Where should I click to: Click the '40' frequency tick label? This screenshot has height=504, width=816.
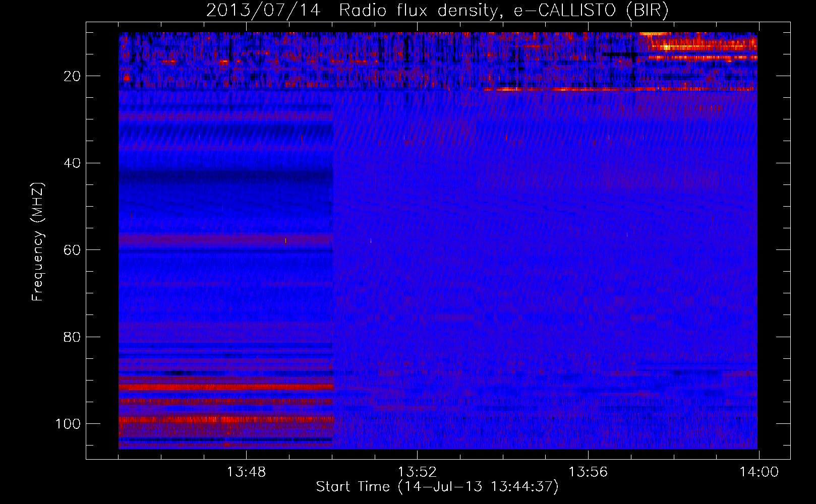(x=72, y=163)
